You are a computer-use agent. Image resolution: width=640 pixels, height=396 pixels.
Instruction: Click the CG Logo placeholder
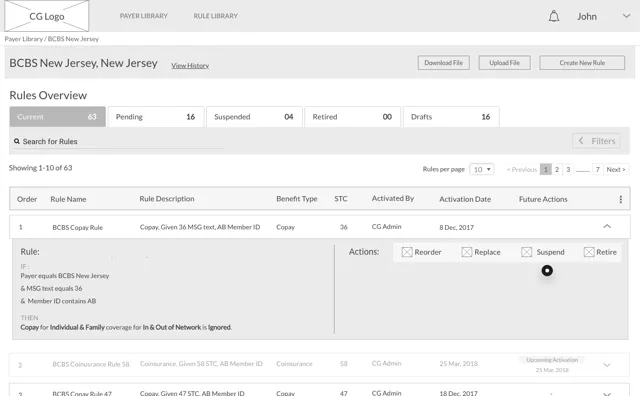click(x=47, y=16)
